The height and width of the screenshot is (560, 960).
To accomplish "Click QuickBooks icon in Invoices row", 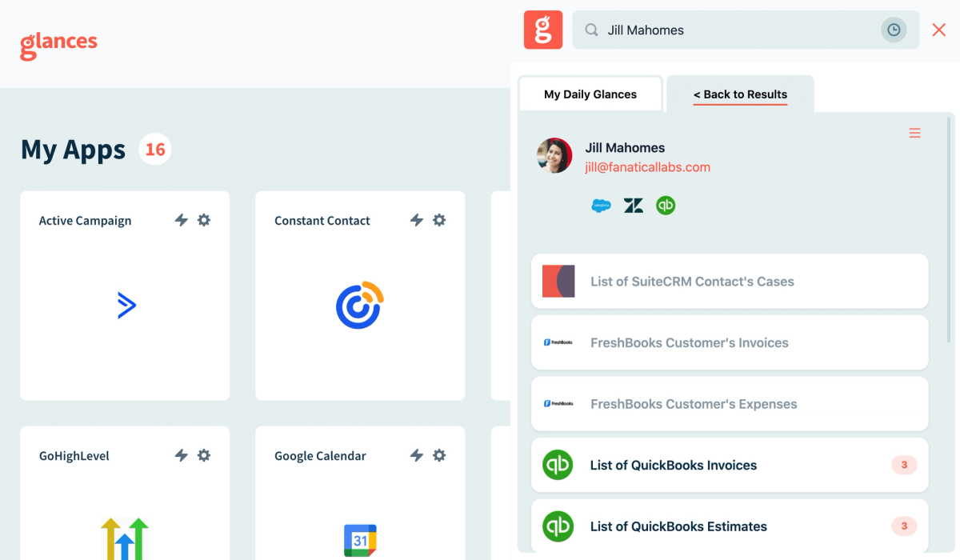I will point(558,465).
